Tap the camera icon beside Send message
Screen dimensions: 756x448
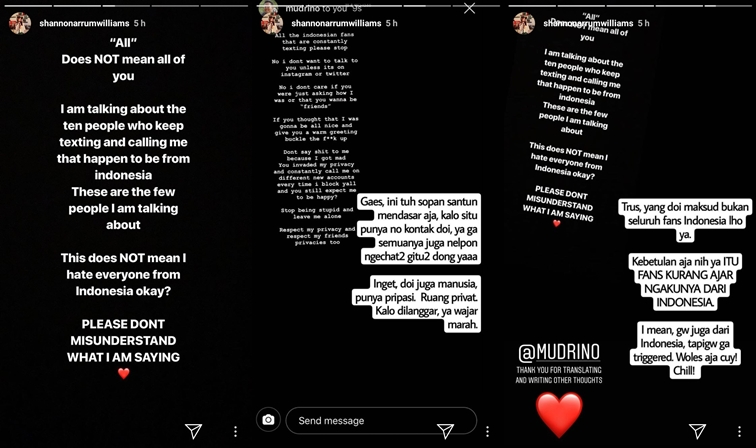[x=269, y=420]
